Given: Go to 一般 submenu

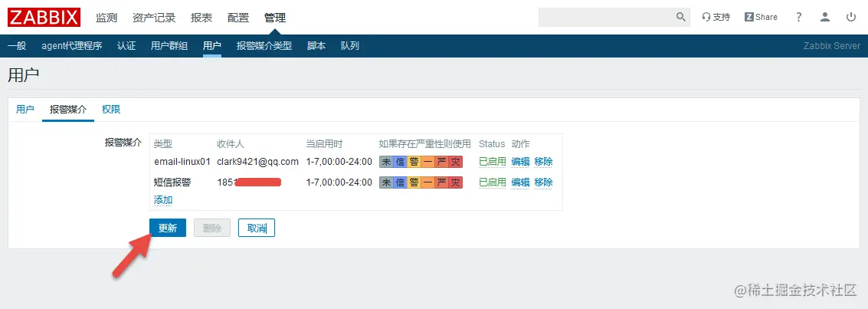Looking at the screenshot, I should click(17, 46).
